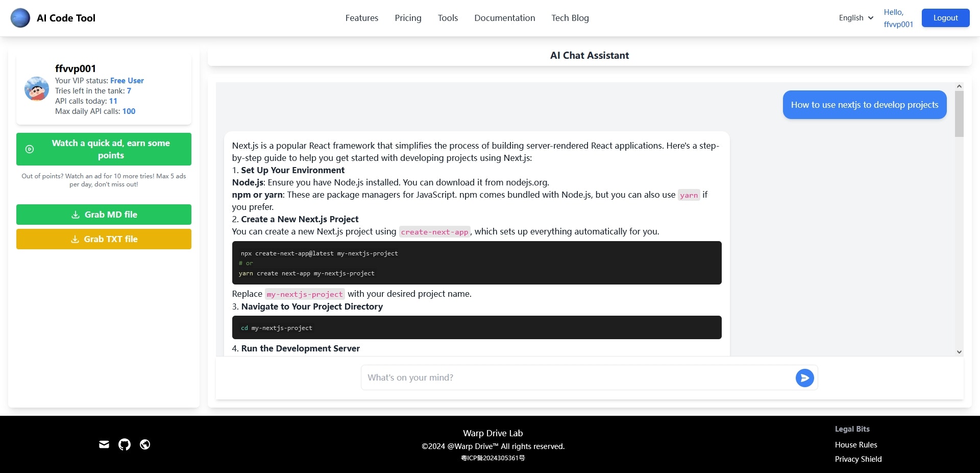980x473 pixels.
Task: Open the House Rules link
Action: [x=856, y=445]
